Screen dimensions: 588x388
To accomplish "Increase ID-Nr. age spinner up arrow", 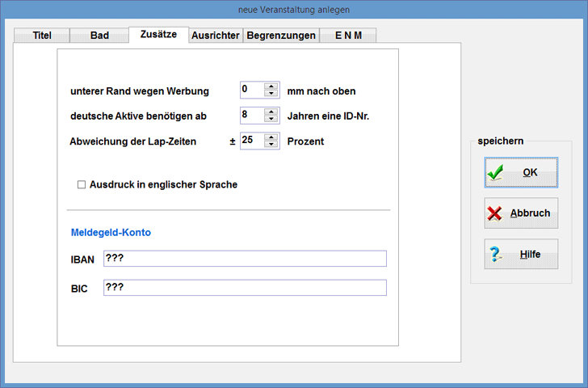I will coord(271,112).
